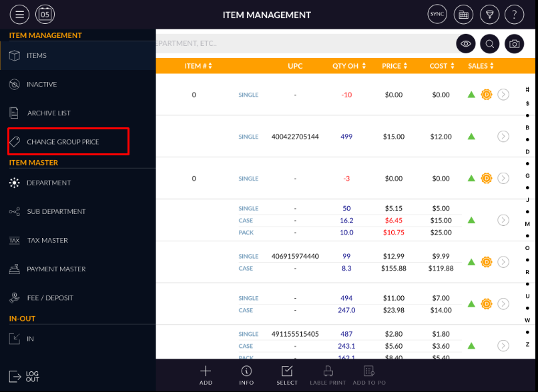Click the search magnifier icon
The image size is (538, 392).
pos(490,44)
